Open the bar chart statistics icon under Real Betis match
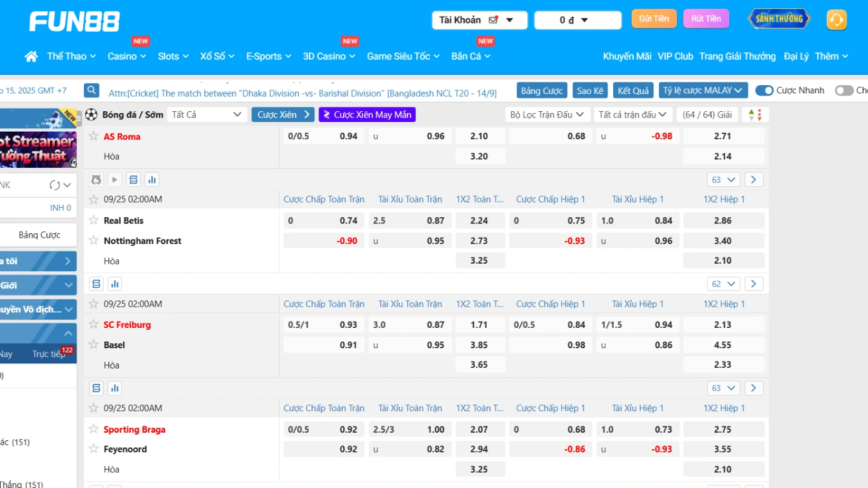Image resolution: width=868 pixels, height=488 pixels. (x=115, y=284)
